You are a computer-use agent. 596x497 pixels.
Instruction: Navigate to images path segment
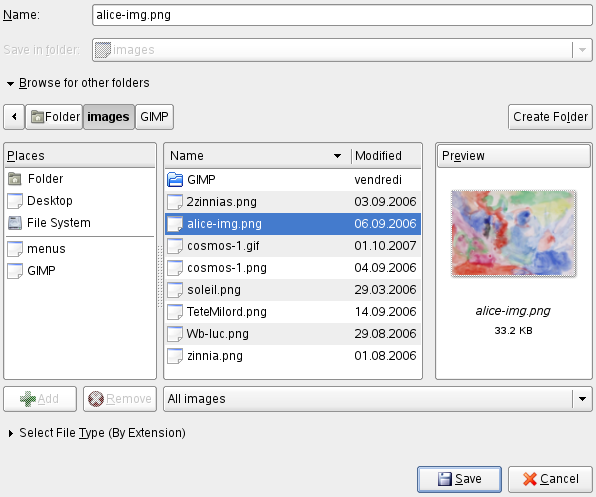tap(109, 117)
